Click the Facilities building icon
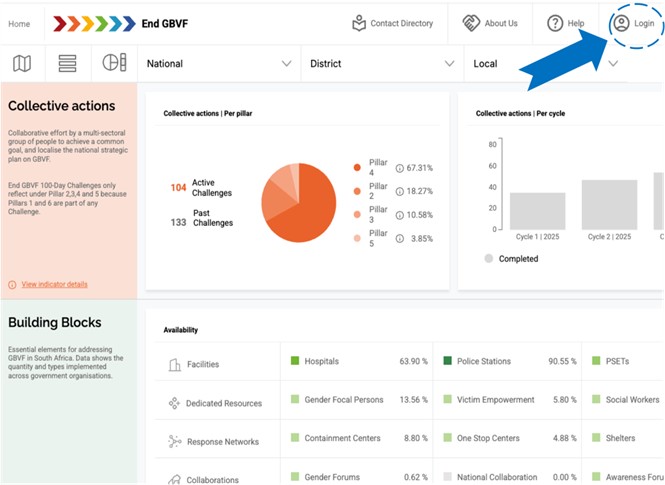Viewport: 665px width, 485px height. point(174,365)
